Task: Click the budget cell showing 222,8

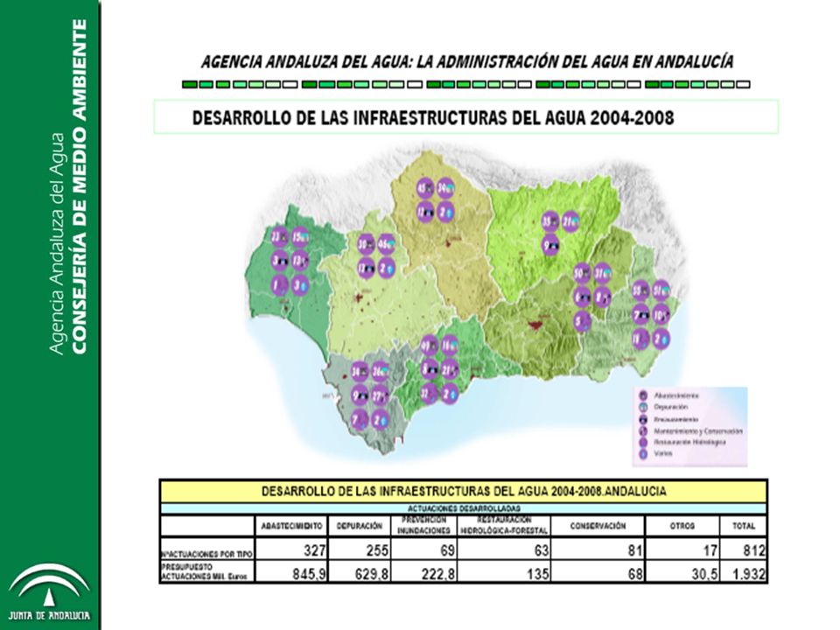Action: coord(423,571)
